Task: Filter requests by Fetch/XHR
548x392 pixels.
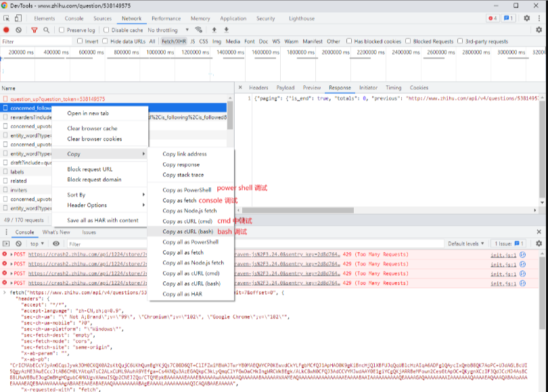Action: [174, 41]
